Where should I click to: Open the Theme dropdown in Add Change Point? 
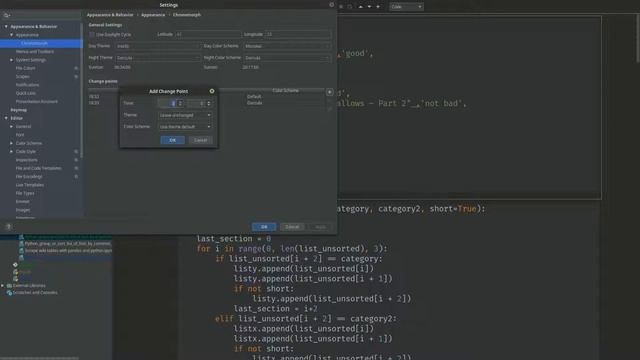point(185,115)
